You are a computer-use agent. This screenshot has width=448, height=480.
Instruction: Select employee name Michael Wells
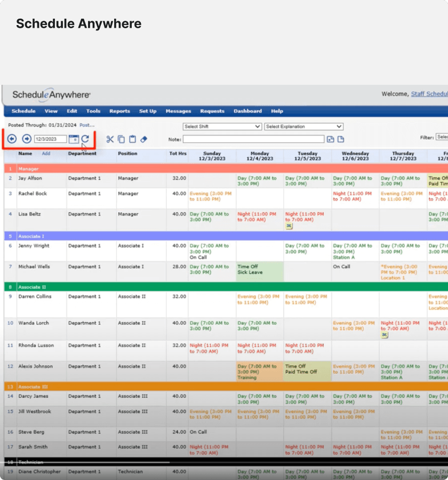(34, 267)
